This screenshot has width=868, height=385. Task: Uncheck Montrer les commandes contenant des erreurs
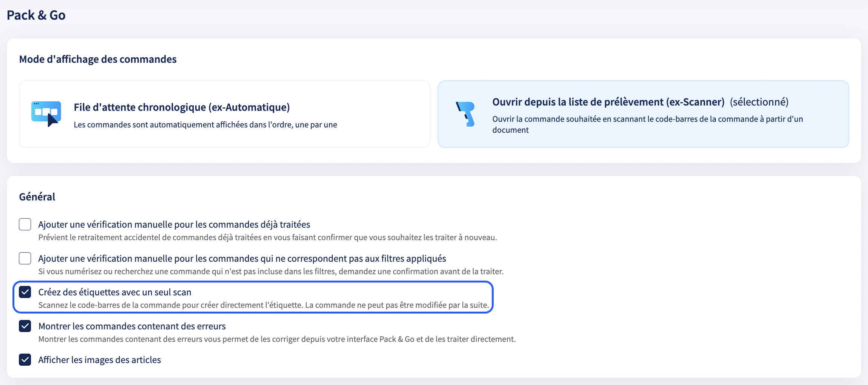pos(25,326)
